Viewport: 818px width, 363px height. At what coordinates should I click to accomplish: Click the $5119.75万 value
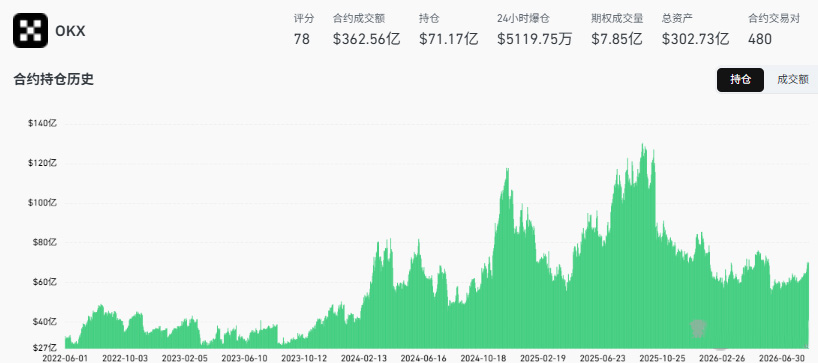[x=534, y=39]
